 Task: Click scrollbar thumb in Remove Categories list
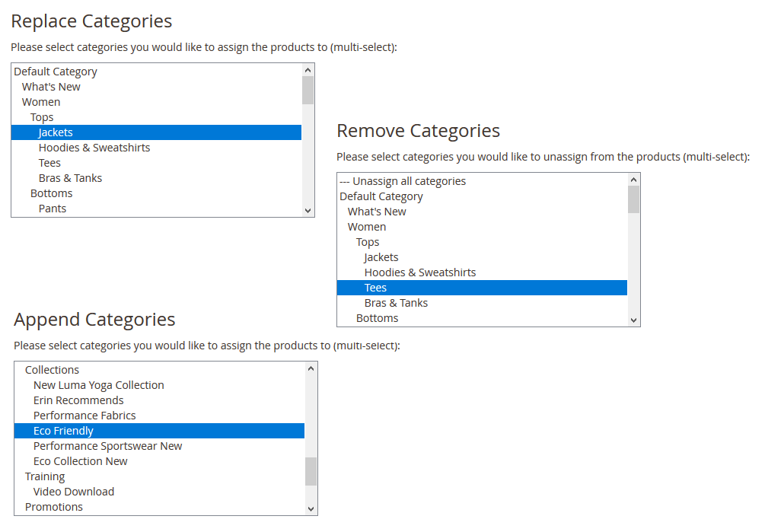point(633,200)
